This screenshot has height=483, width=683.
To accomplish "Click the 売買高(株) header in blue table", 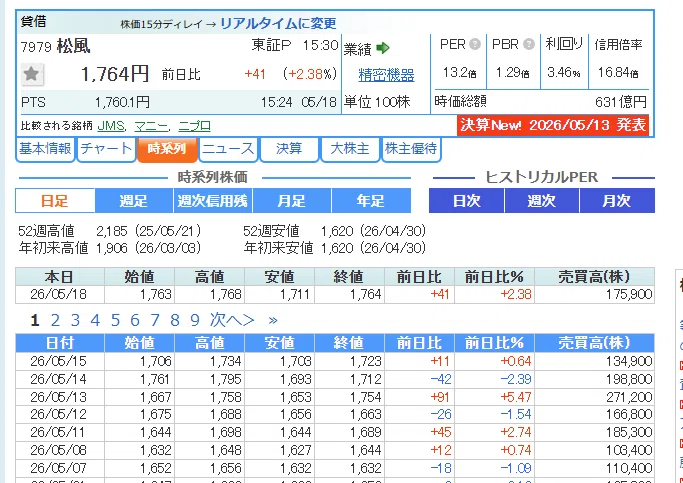I will coord(594,343).
